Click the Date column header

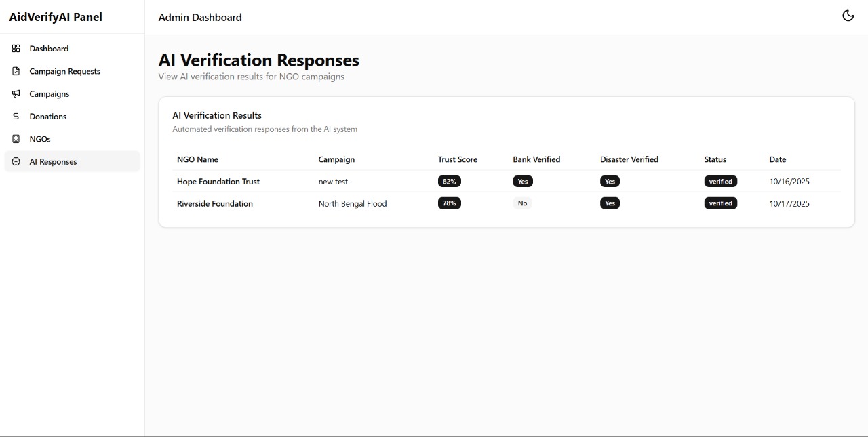[778, 159]
